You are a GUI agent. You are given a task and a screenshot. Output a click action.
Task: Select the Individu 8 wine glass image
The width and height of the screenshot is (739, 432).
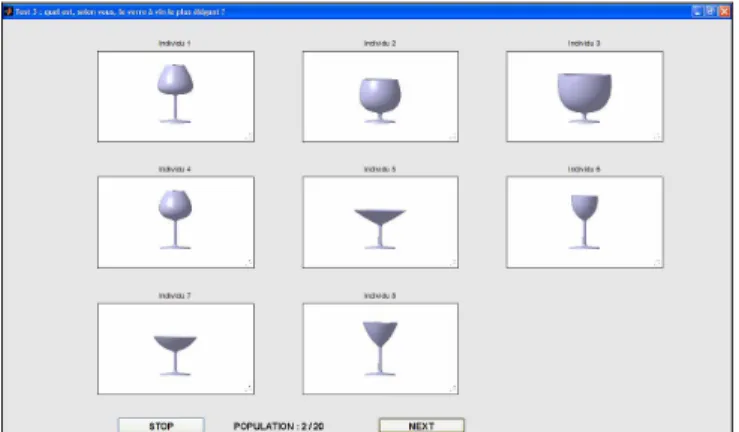coord(380,349)
